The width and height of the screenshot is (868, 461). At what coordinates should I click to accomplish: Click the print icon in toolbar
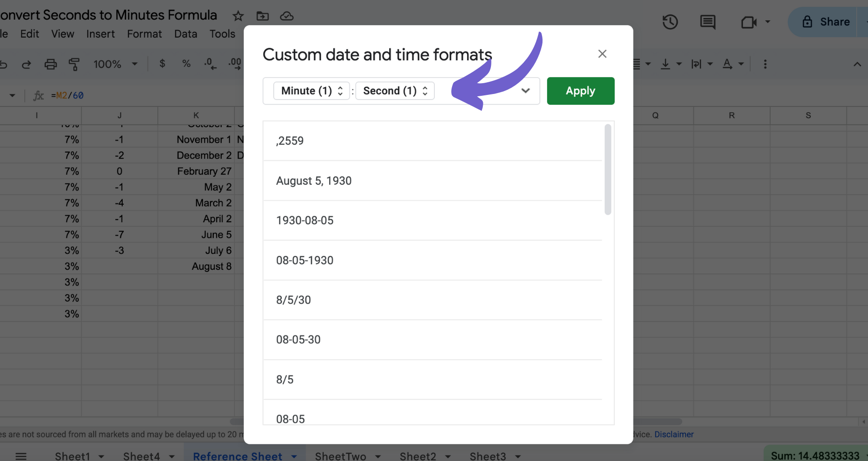click(x=51, y=64)
